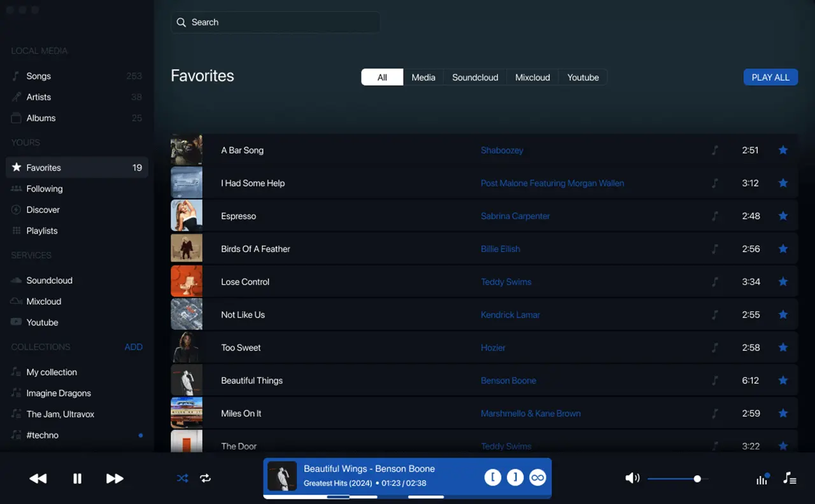This screenshot has width=815, height=504.
Task: Open Mixcloud service in sidebar
Action: (x=77, y=301)
